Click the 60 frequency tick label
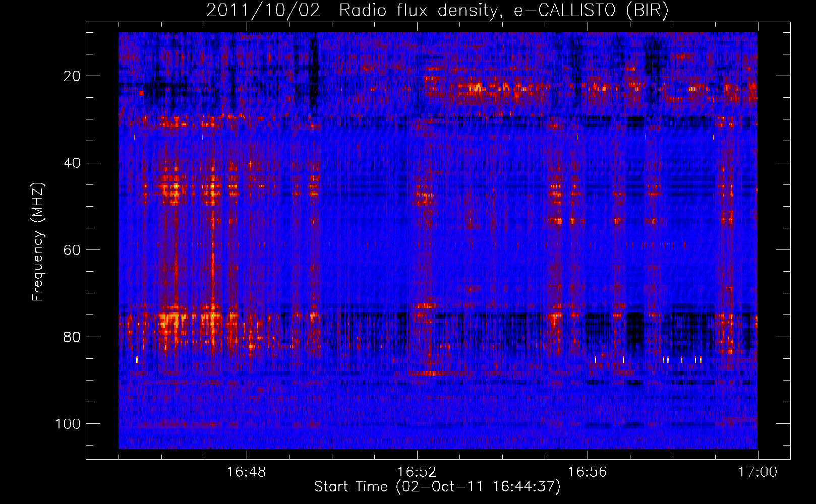 [73, 250]
